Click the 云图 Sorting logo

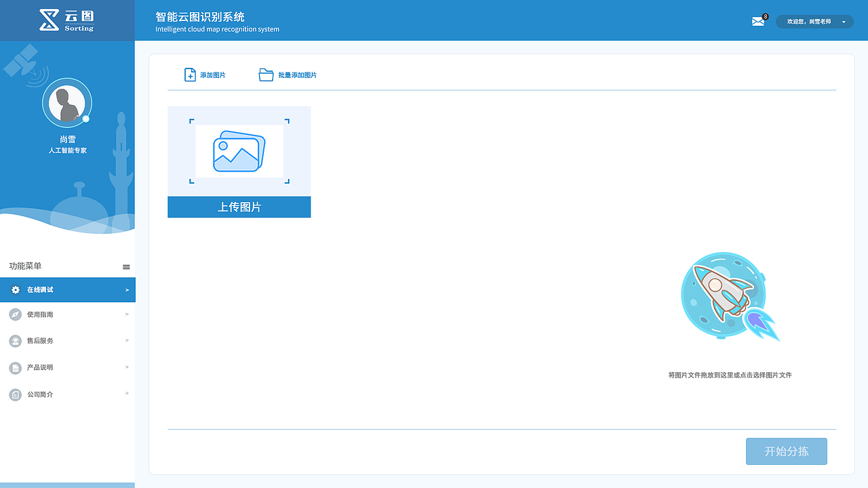pyautogui.click(x=66, y=20)
